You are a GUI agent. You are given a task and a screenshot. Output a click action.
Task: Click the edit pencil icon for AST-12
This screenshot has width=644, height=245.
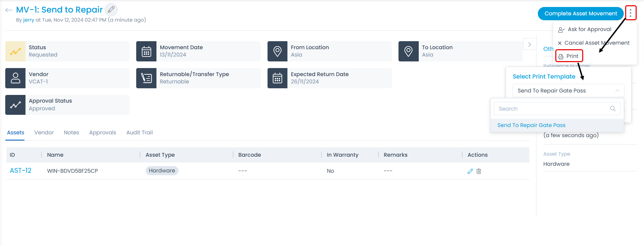[x=470, y=171]
